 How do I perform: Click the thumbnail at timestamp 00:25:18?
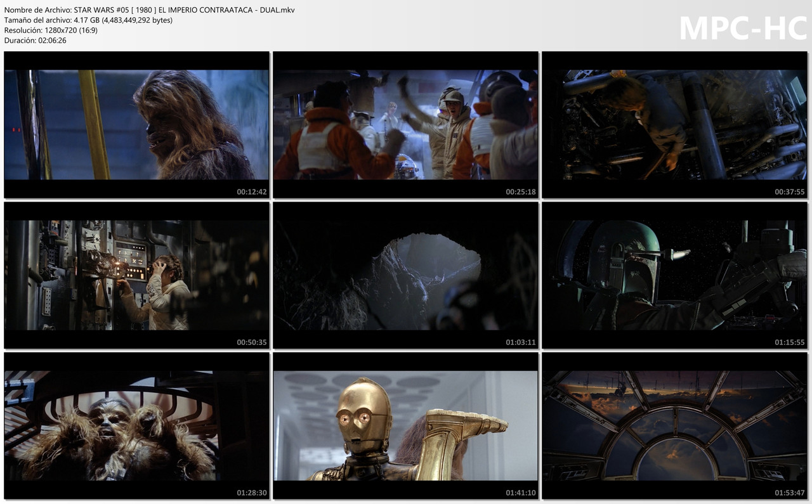[405, 125]
